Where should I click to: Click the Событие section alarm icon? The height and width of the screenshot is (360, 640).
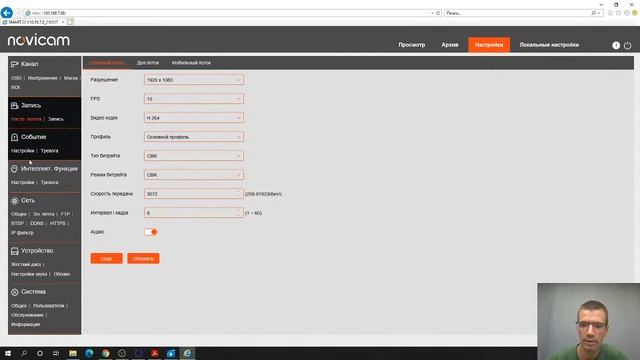click(x=15, y=137)
